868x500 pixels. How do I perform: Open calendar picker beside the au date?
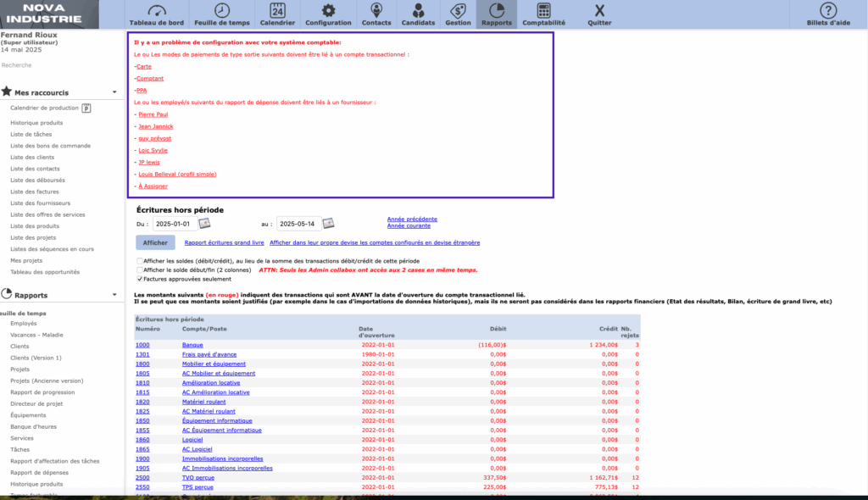tap(328, 224)
